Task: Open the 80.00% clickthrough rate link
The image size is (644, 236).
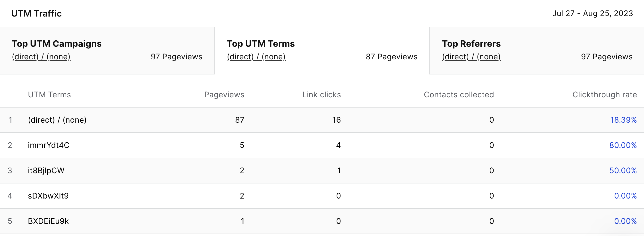Action: pos(623,145)
